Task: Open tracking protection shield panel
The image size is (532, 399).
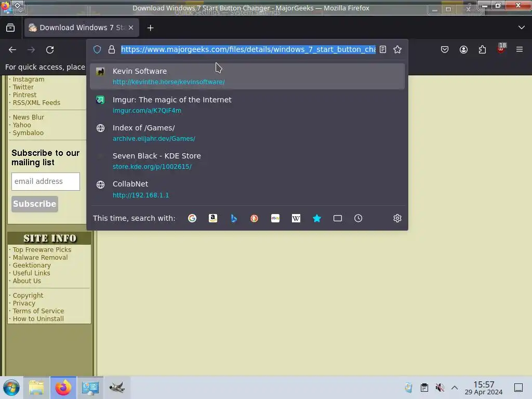Action: click(97, 49)
